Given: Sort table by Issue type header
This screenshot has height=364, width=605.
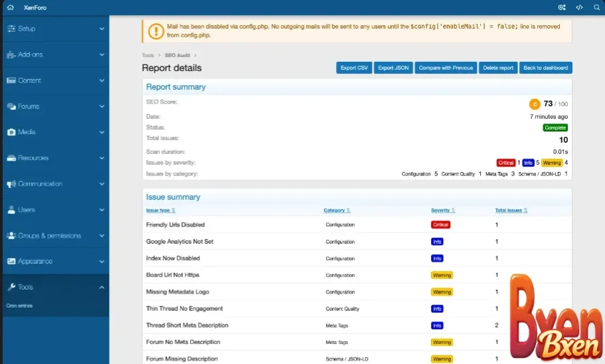Looking at the screenshot, I should coord(161,211).
